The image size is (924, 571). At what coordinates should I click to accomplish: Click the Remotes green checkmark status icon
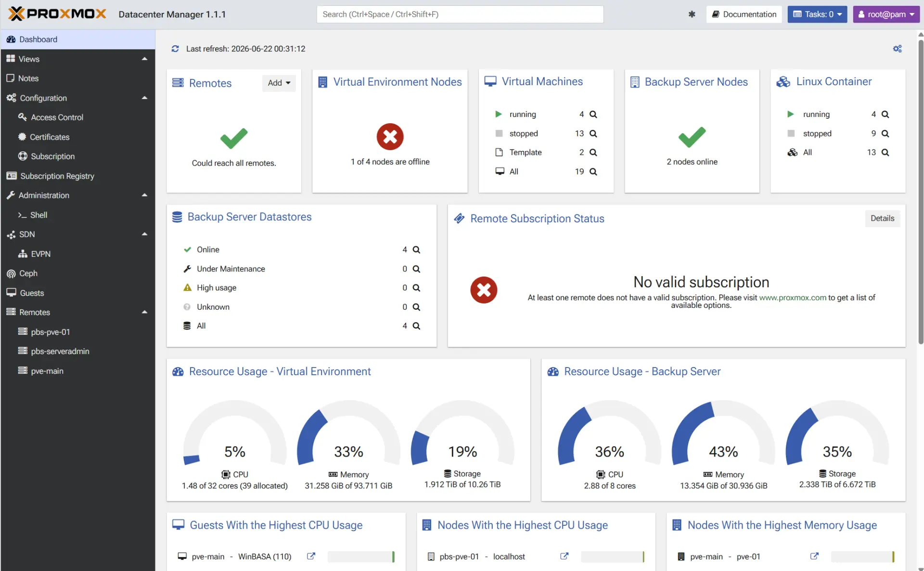234,139
